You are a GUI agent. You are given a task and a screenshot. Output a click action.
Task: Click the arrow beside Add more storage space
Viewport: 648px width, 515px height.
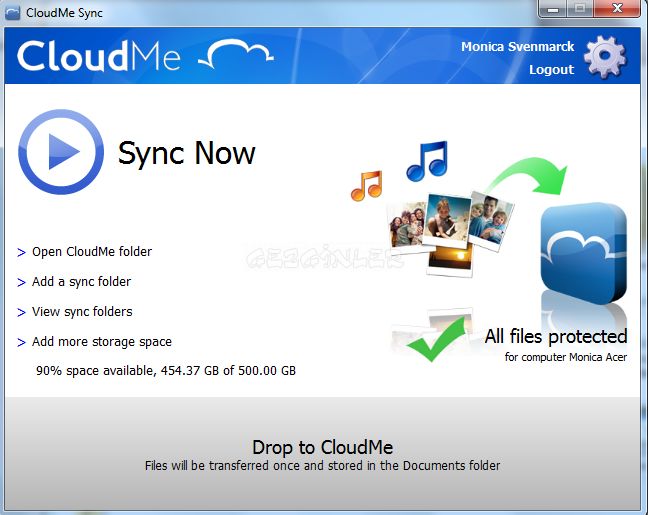[21, 343]
